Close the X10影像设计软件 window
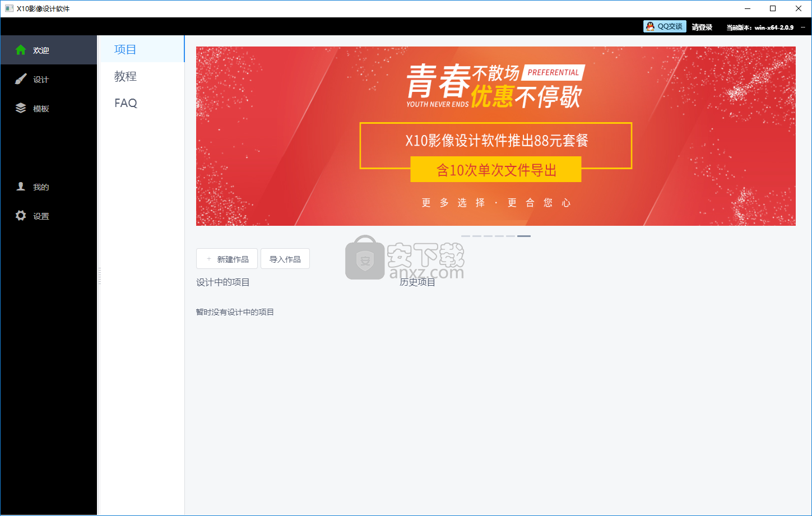The width and height of the screenshot is (812, 516). pos(799,8)
